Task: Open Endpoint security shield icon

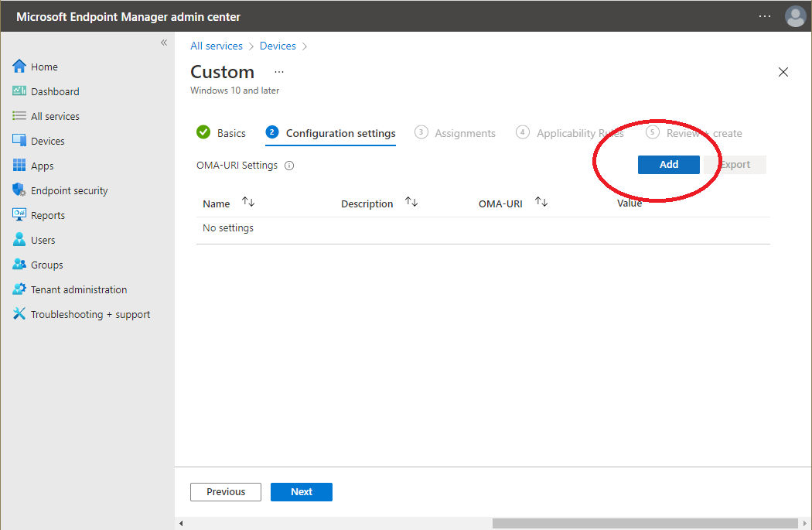Action: click(x=19, y=190)
